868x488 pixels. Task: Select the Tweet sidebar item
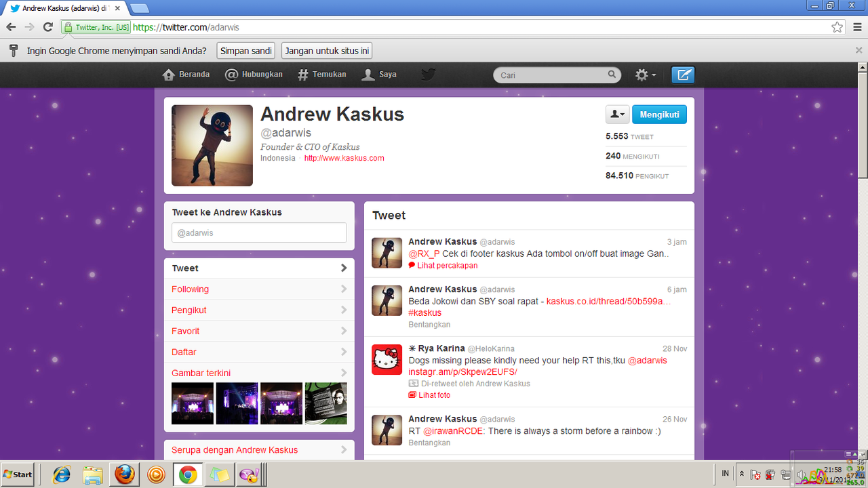pyautogui.click(x=259, y=268)
